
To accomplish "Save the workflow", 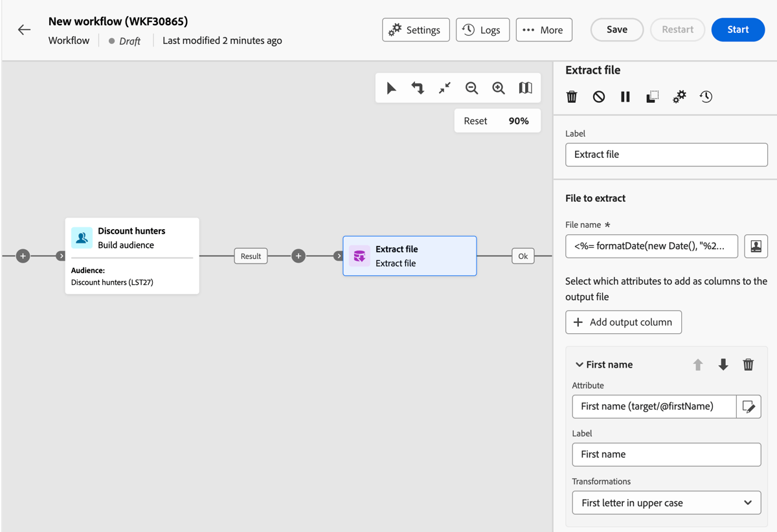I will [616, 29].
